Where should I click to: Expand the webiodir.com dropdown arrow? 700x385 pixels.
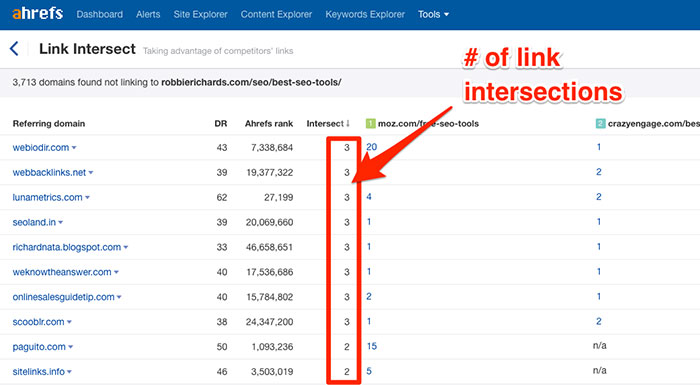74,148
